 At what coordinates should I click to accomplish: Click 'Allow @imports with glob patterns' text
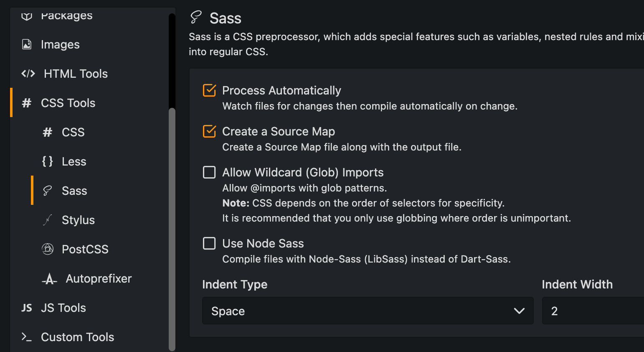pyautogui.click(x=304, y=188)
